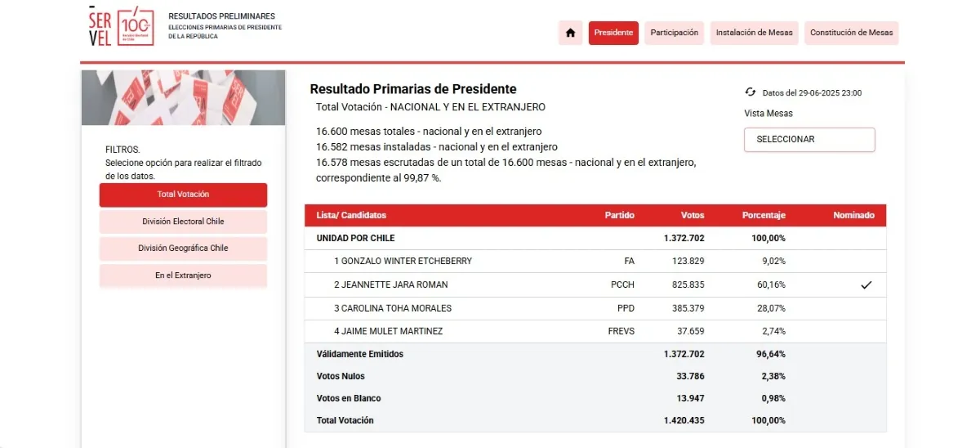The height and width of the screenshot is (448, 980).
Task: Go to Instalación de Mesas tab
Action: (755, 33)
